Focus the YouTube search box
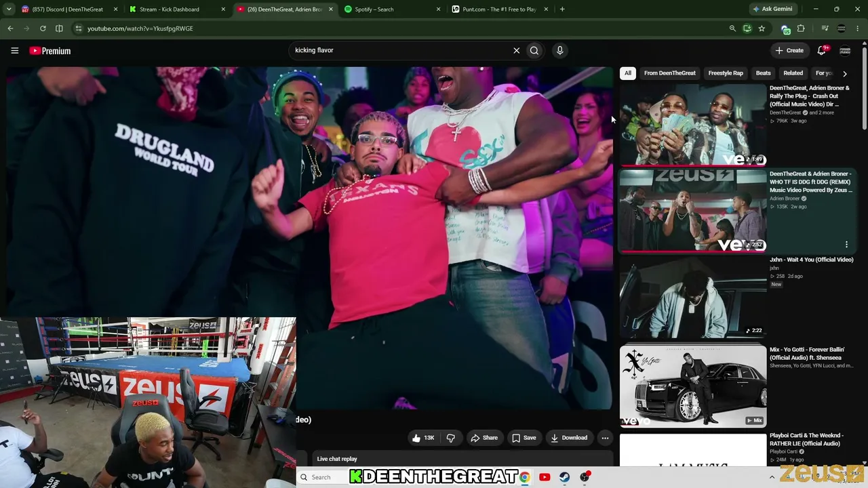The image size is (868, 488). coord(400,50)
